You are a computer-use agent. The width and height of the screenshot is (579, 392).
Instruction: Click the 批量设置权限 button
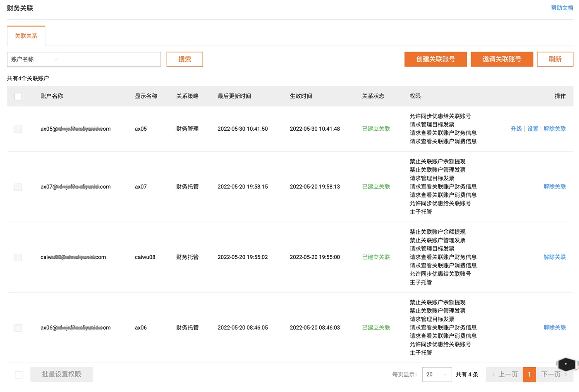click(62, 374)
